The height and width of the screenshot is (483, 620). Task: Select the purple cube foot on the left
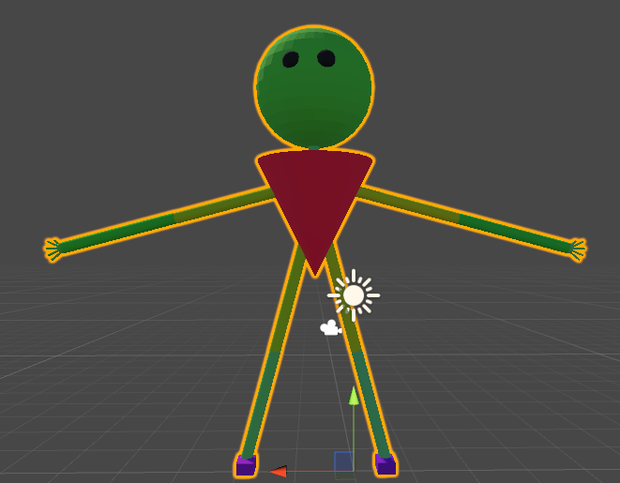click(x=246, y=465)
